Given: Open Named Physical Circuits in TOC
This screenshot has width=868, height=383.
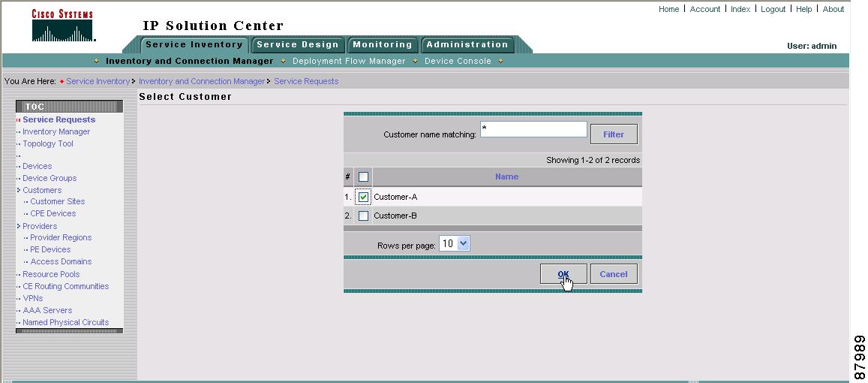Looking at the screenshot, I should [x=65, y=323].
